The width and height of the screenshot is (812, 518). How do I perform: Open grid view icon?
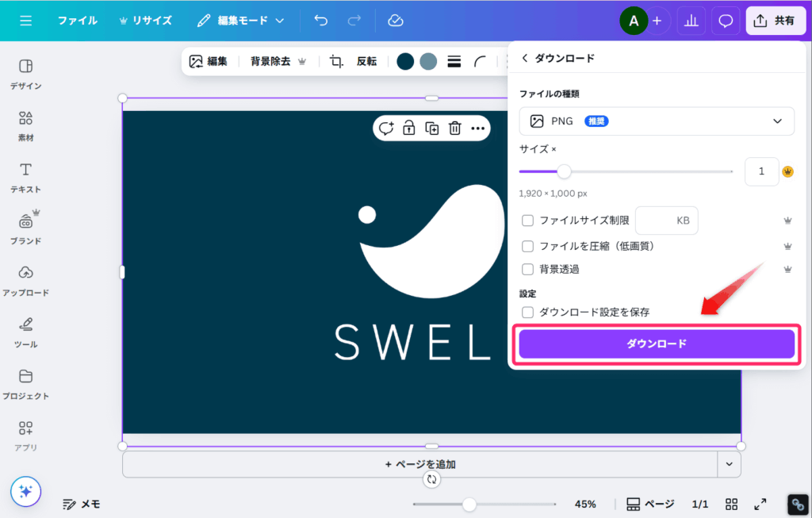pyautogui.click(x=731, y=504)
